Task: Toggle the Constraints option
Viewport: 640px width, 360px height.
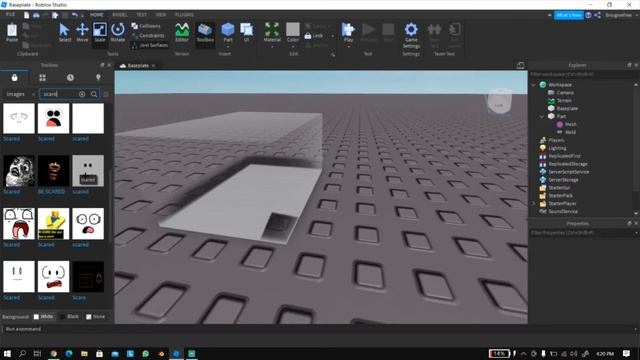Action: 148,36
